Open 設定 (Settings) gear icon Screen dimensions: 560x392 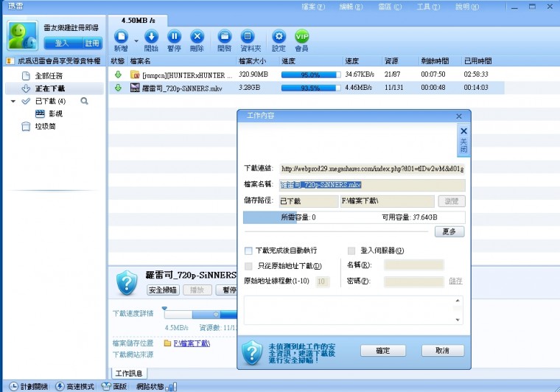(279, 36)
